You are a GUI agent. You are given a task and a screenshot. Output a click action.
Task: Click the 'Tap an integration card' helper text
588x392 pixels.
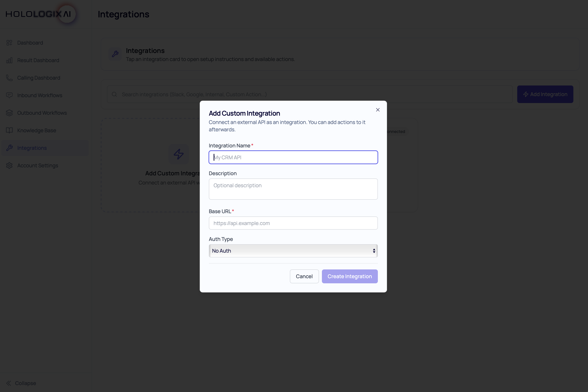coord(210,59)
